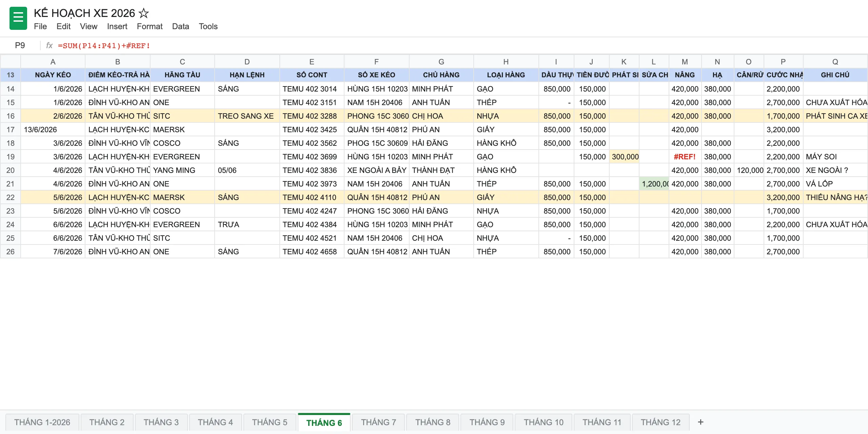Viewport: 868px width, 434px height.
Task: Click the 300,000 cell in column K
Action: pos(624,157)
